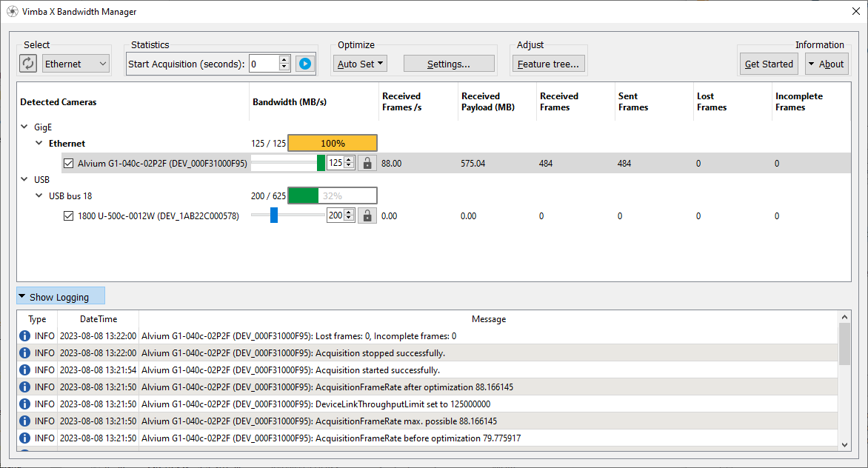Click the lock icon for 1800 U-500c camera
Screen dimensions: 868x468
[367, 215]
